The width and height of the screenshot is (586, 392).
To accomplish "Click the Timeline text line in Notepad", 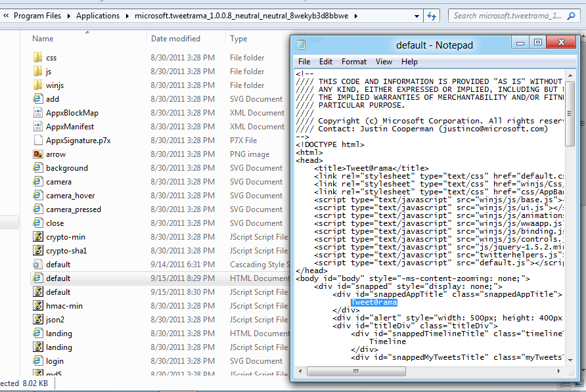I will coord(388,341).
